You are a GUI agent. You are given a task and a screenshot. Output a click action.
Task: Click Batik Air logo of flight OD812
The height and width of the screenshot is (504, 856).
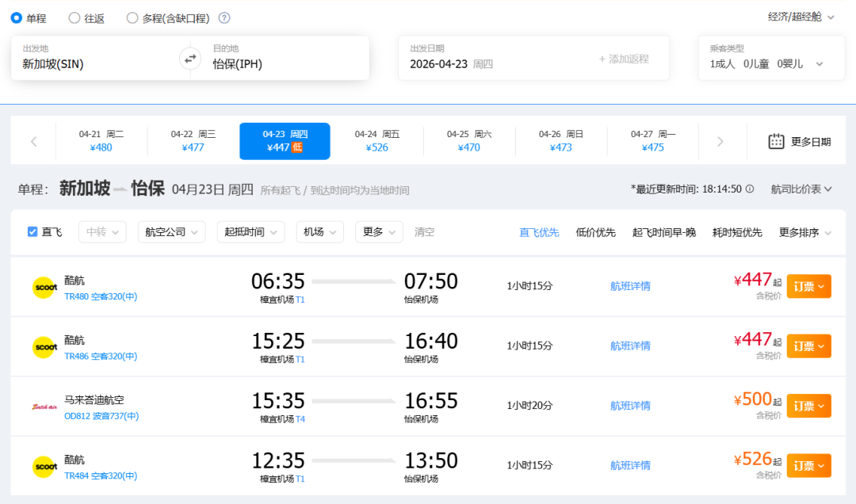pos(44,406)
